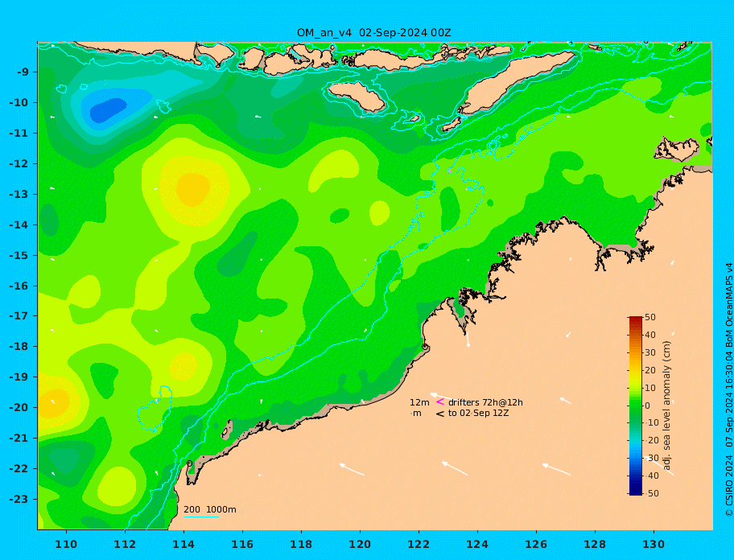This screenshot has width=734, height=560.
Task: Click longitude axis label '128'
Action: [595, 544]
